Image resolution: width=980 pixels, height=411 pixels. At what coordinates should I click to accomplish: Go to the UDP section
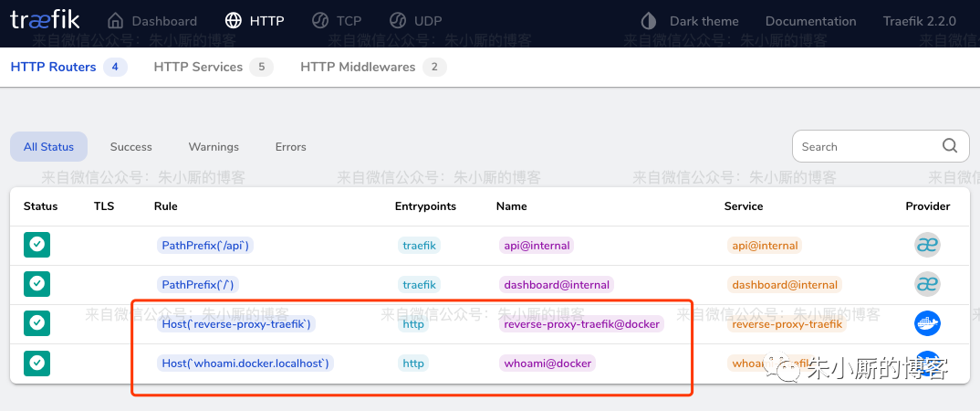pos(415,21)
